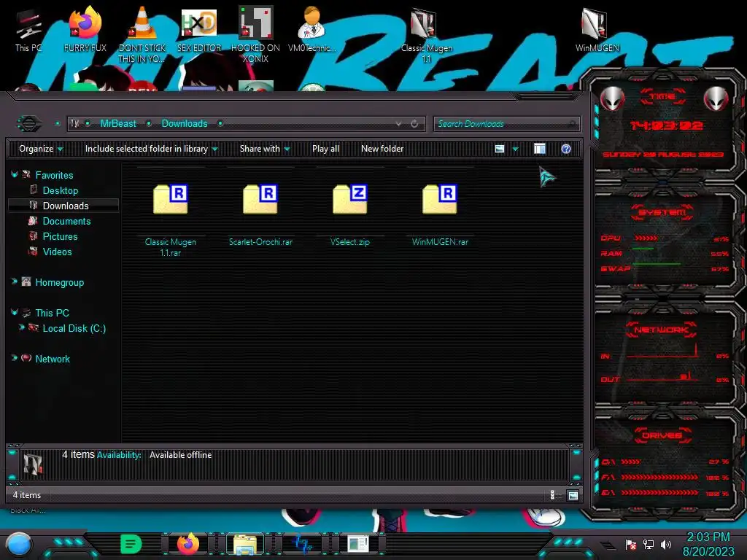Select Desktop in Favorites
This screenshot has width=747, height=560.
[x=61, y=190]
